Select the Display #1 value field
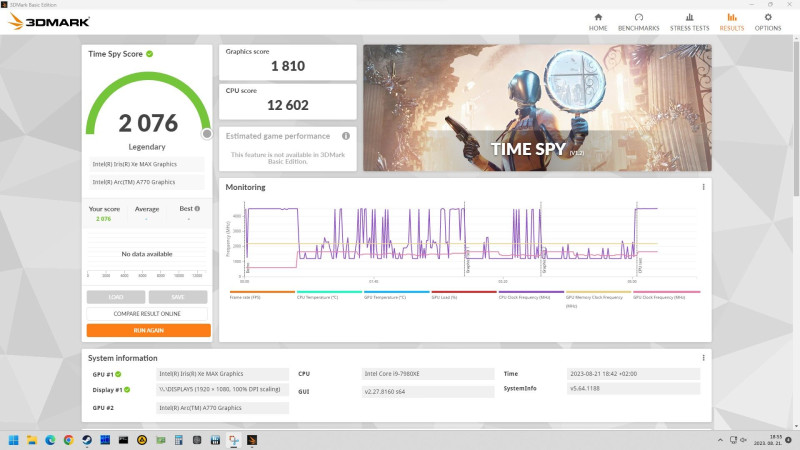This screenshot has width=800, height=450. point(222,389)
